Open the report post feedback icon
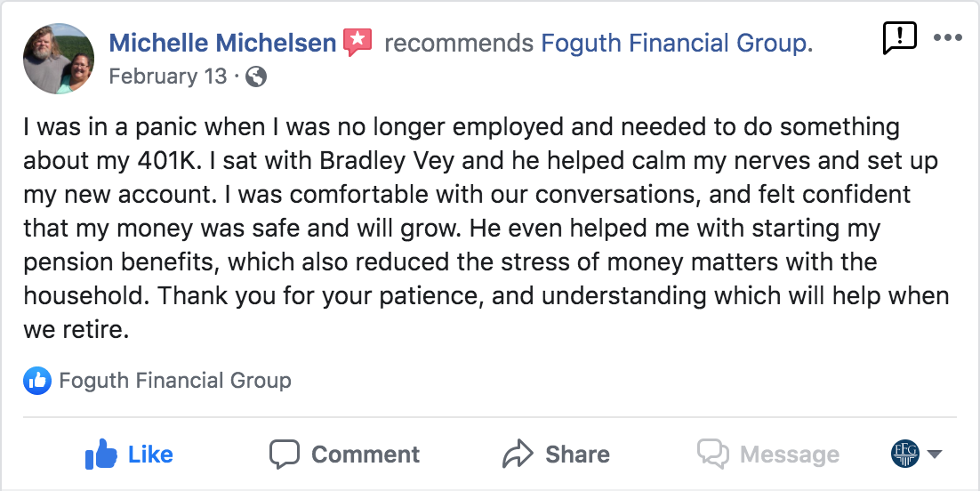The image size is (980, 491). tap(898, 38)
